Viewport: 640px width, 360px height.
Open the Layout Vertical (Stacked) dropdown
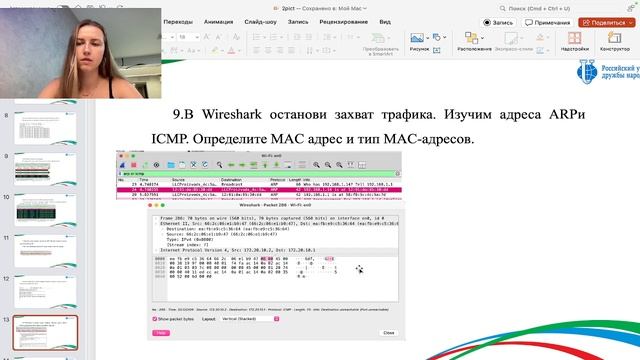click(x=250, y=319)
